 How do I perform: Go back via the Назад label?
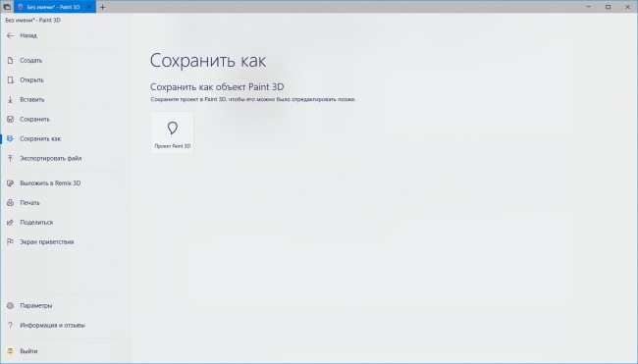pos(28,35)
